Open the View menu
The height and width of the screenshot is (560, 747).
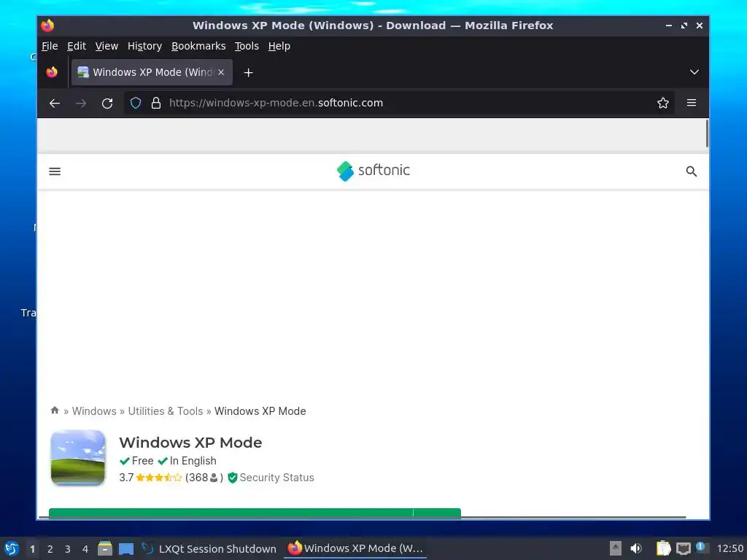(107, 46)
